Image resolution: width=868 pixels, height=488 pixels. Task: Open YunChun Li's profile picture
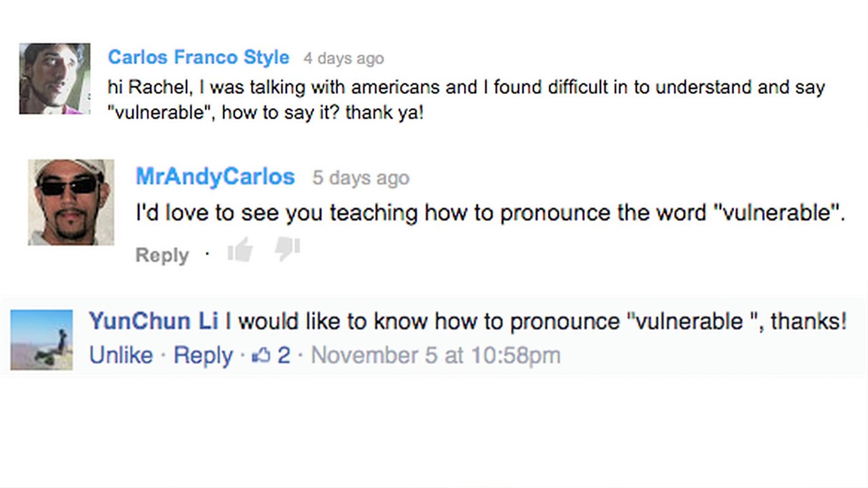(42, 340)
